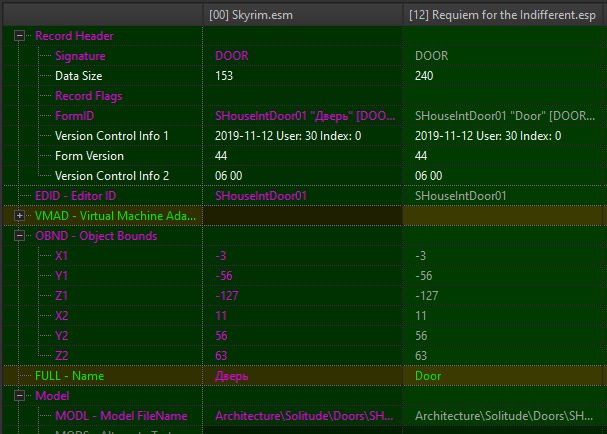Select the [00] Skyrim.esm column header
Viewport: 607px width, 434px height.
[x=302, y=15]
